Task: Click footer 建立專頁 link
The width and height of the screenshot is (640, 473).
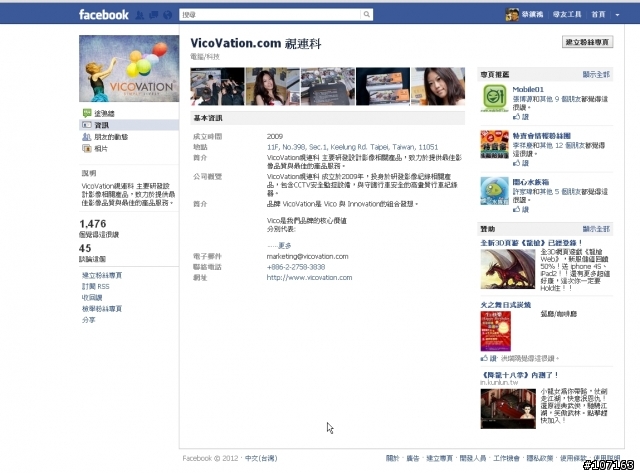Action: click(x=440, y=458)
